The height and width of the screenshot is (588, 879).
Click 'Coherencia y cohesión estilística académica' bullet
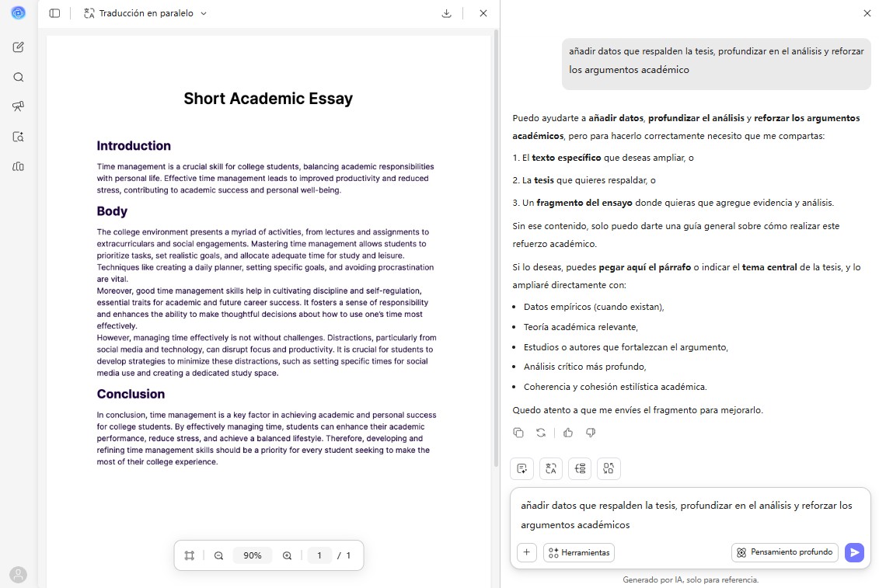(x=615, y=387)
